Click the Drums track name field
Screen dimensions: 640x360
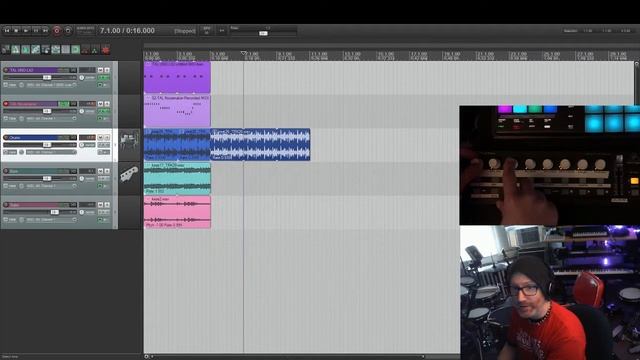click(33, 138)
